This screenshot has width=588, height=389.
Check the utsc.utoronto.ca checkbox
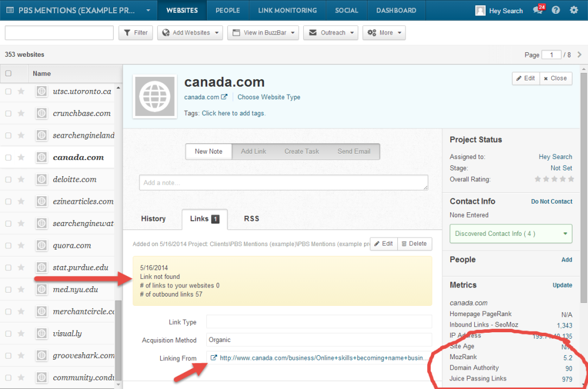point(8,91)
